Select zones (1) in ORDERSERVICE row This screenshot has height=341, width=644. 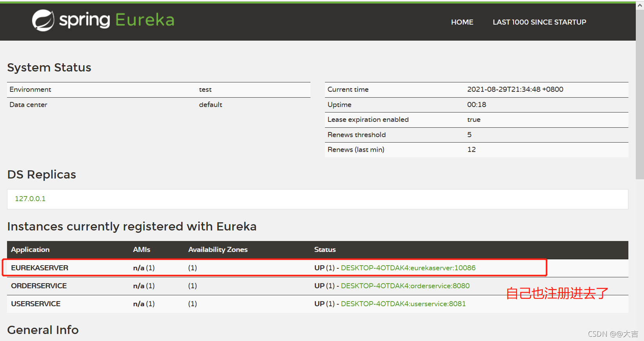coord(193,286)
